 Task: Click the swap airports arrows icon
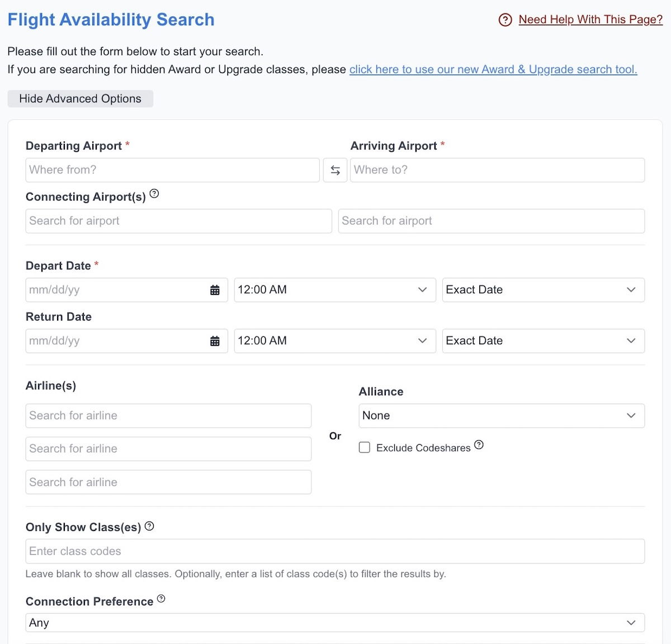point(335,170)
